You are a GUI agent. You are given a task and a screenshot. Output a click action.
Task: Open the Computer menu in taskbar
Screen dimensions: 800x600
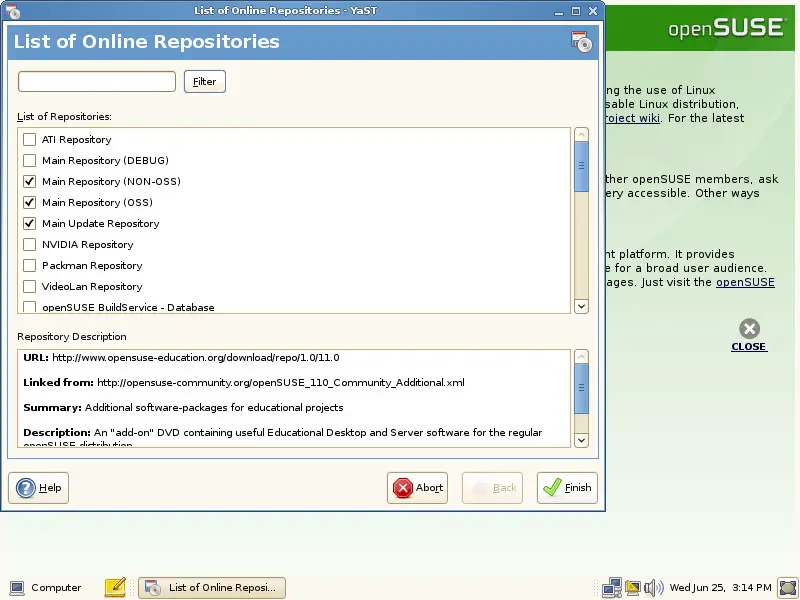45,588
